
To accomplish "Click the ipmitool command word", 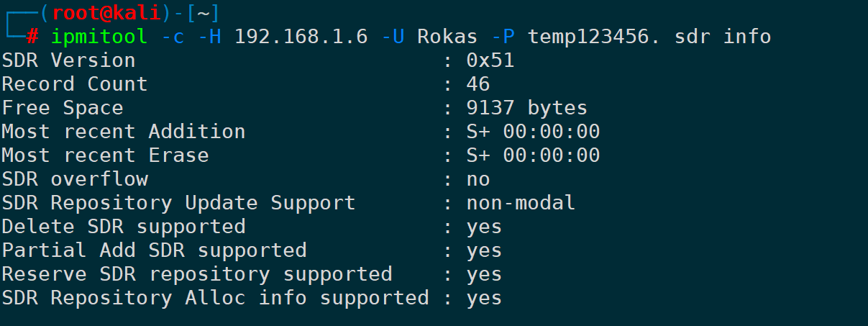I will coord(99,36).
